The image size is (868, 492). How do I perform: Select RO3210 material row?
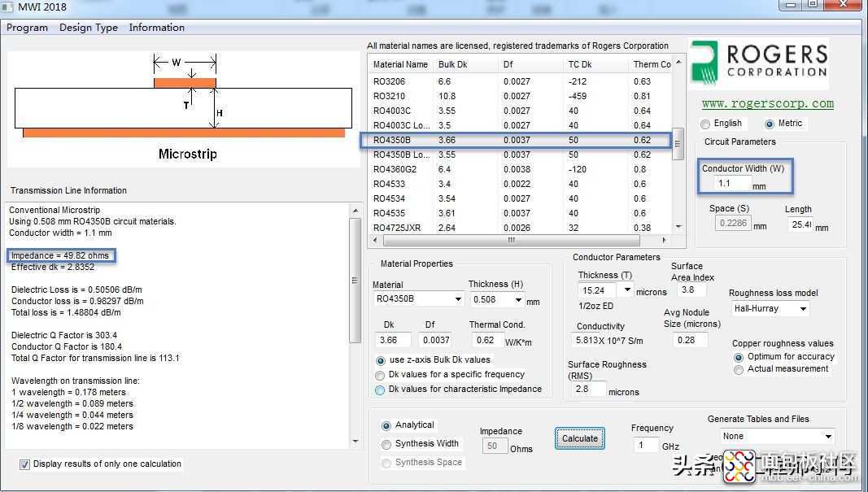tap(519, 96)
